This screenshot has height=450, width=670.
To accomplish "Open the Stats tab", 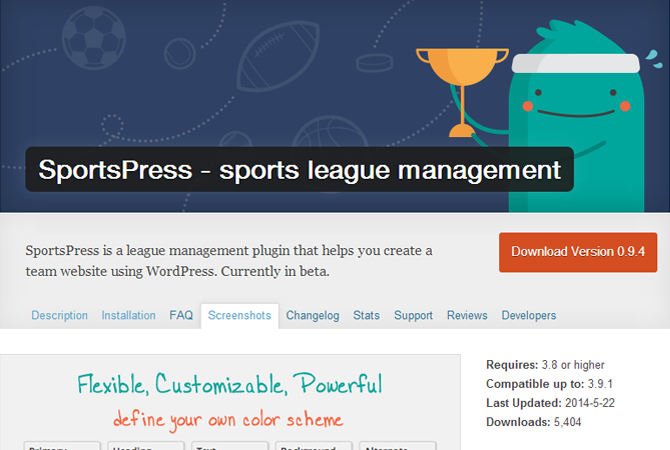I will [x=366, y=315].
